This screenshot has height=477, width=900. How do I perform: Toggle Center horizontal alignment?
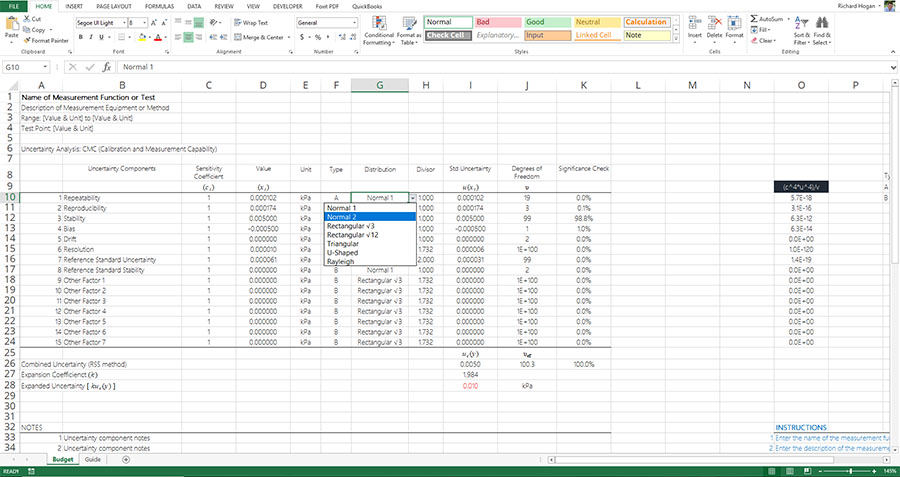[x=188, y=37]
